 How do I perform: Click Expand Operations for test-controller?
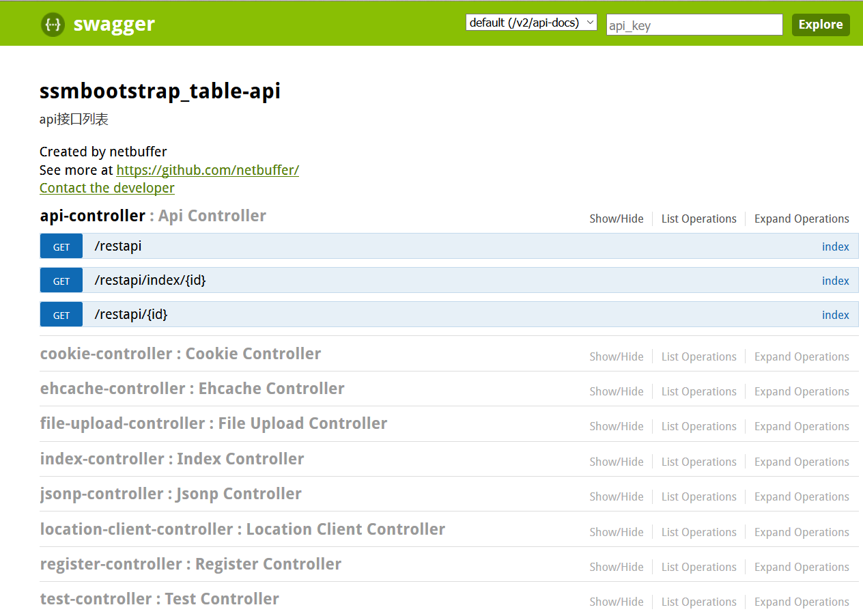[802, 602]
